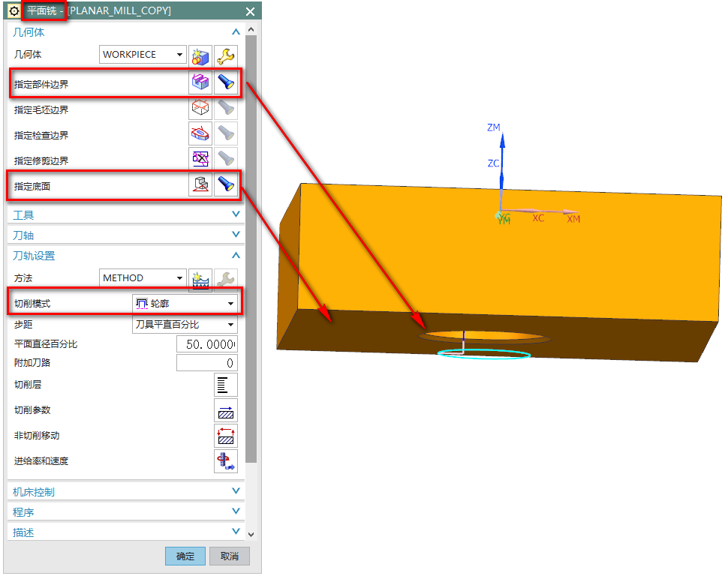Click the specify check boundary icon
728x576 pixels.
(x=200, y=135)
